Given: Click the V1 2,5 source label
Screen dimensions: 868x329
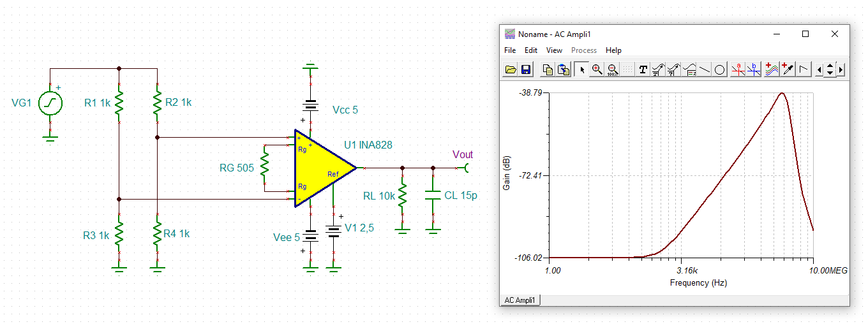Looking at the screenshot, I should (x=361, y=228).
